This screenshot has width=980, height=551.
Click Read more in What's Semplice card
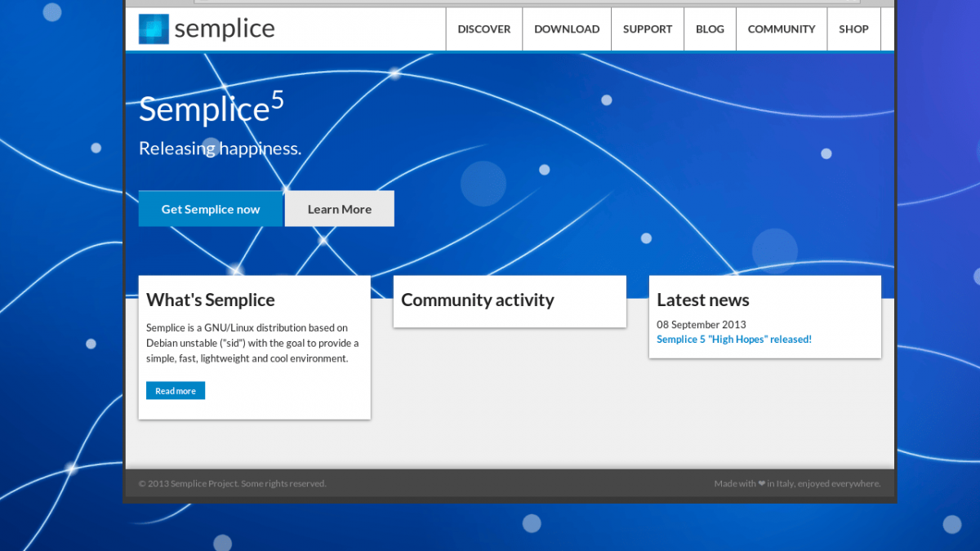[176, 391]
